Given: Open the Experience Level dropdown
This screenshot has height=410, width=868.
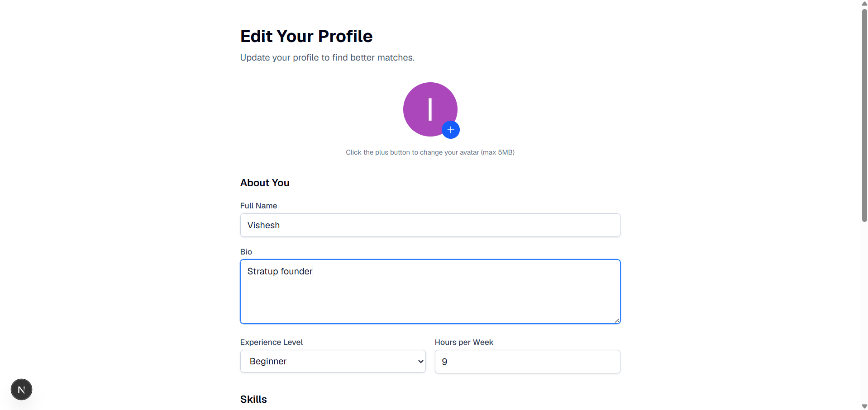Looking at the screenshot, I should (x=333, y=361).
